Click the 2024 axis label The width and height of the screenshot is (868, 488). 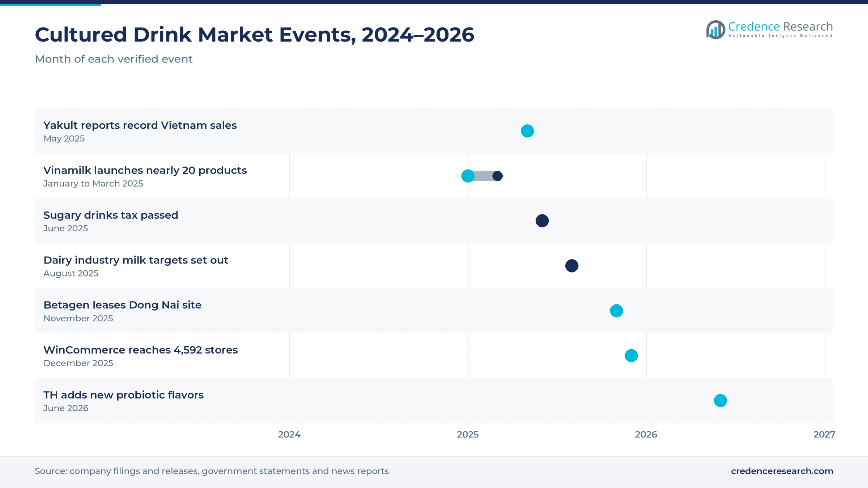289,435
